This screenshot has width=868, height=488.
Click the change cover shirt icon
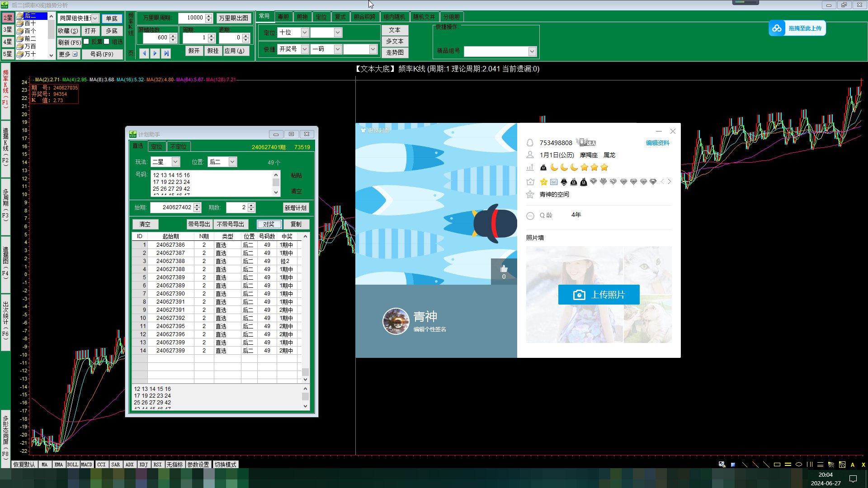363,130
